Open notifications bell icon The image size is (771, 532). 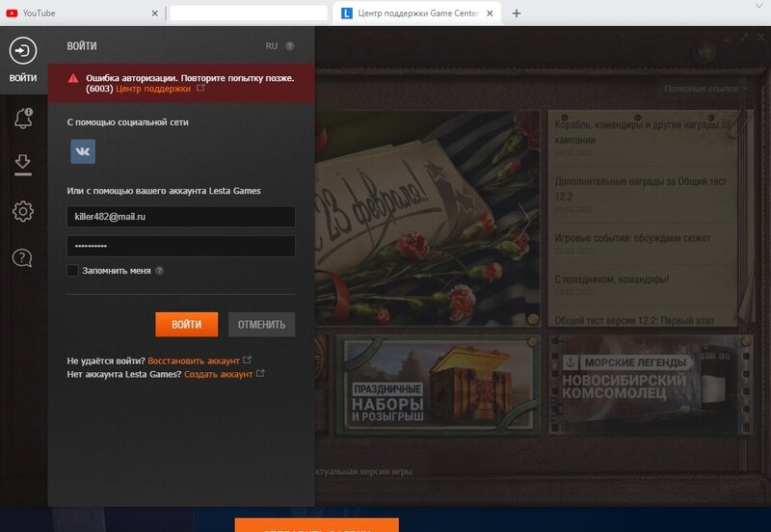23,118
